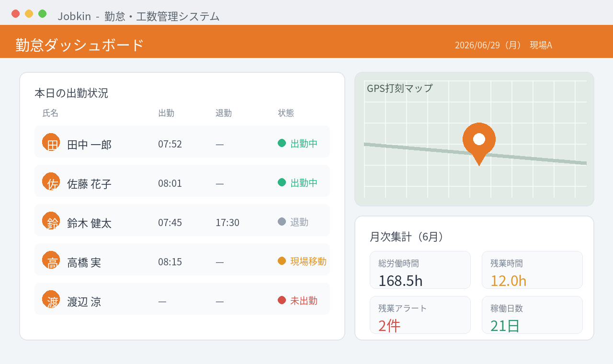
Task: Open the 総労働時間 168.5h card
Action: coord(420,270)
